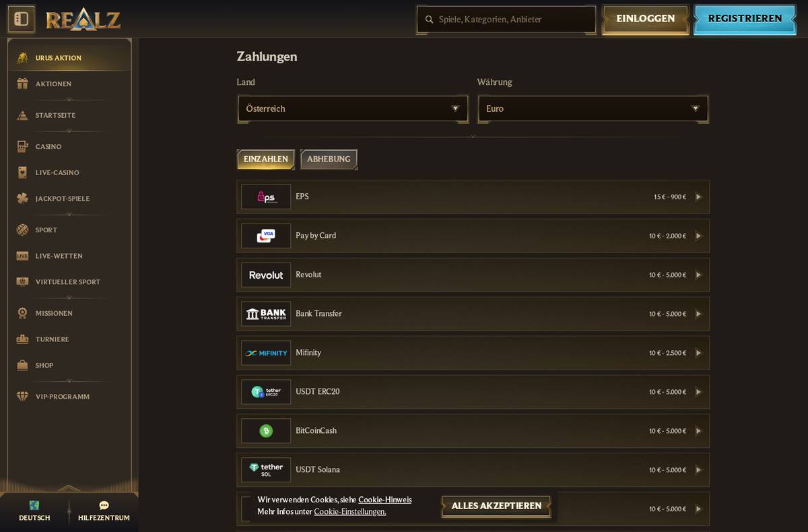Click the Live-Wetten live icon

pyautogui.click(x=22, y=256)
